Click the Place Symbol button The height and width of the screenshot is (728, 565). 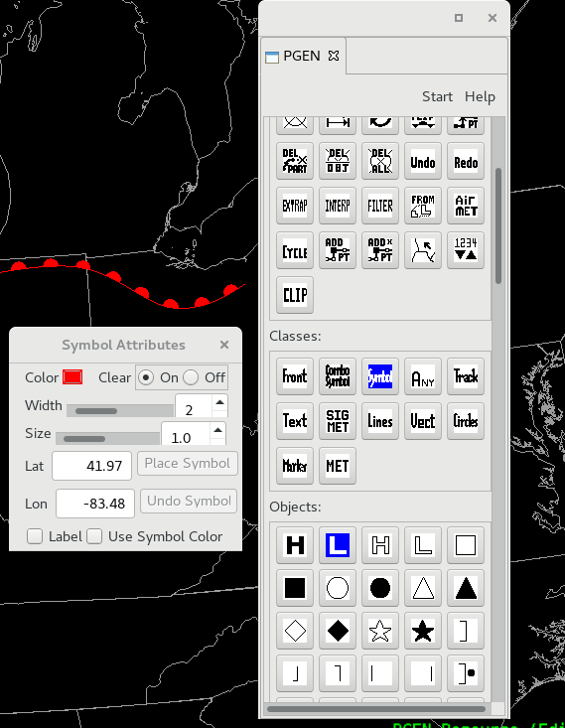(188, 464)
